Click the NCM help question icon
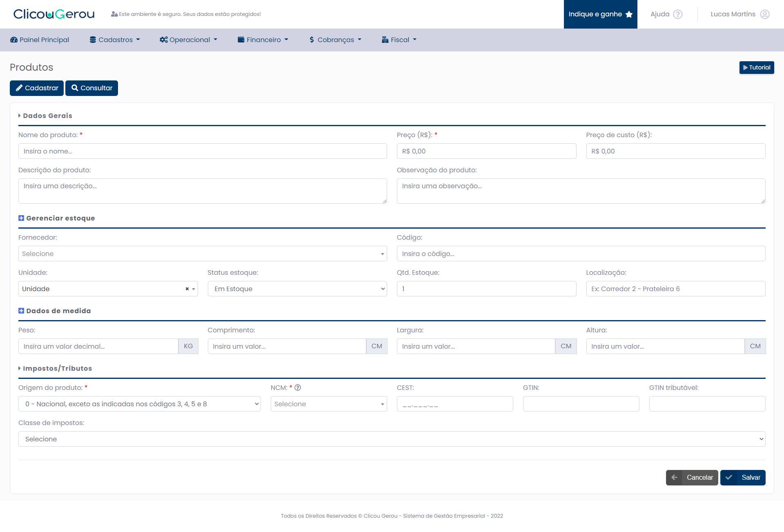 tap(298, 387)
